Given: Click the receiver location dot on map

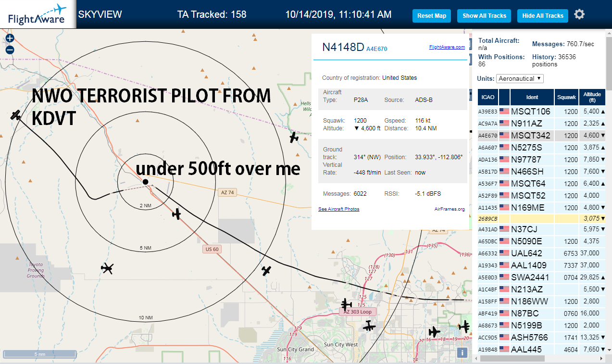Looking at the screenshot, I should coord(145,181).
